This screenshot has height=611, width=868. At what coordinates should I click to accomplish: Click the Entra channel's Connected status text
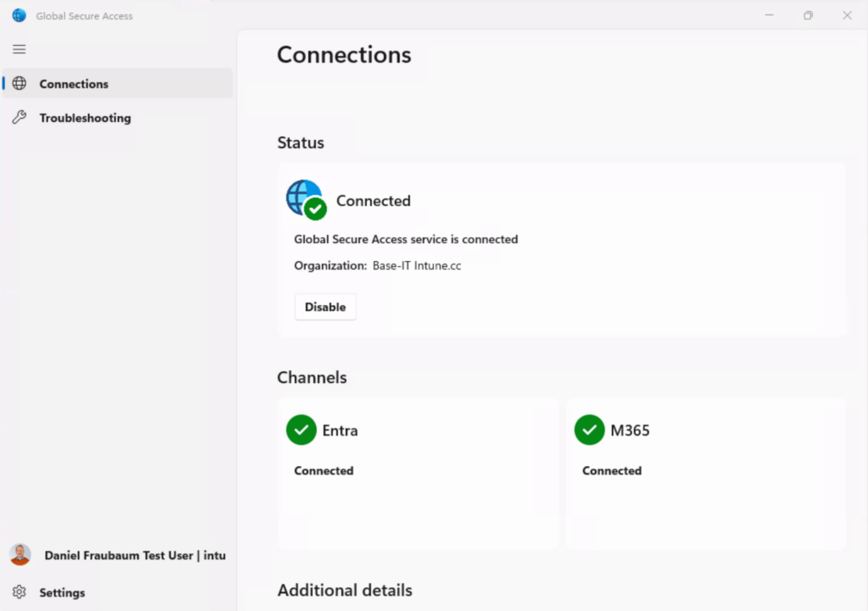tap(324, 470)
